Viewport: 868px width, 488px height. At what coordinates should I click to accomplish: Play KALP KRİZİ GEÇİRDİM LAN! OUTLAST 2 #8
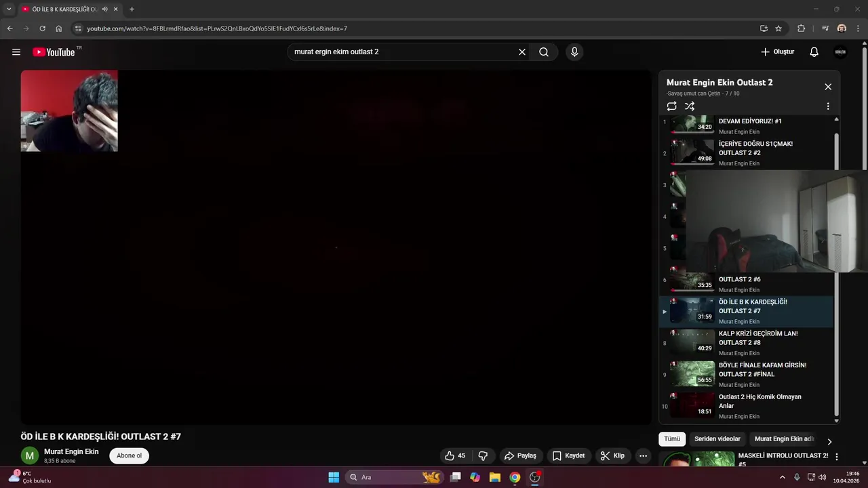coord(747,343)
